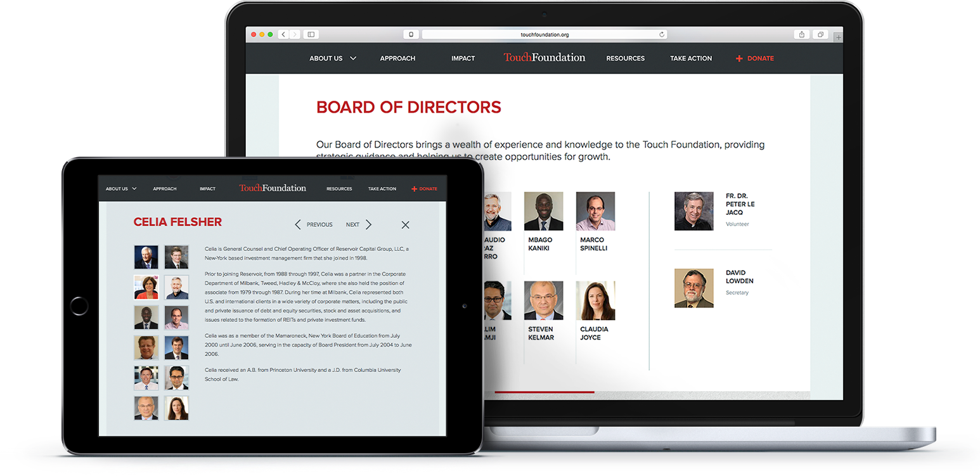Show all tabs button in Safari

coord(820,34)
